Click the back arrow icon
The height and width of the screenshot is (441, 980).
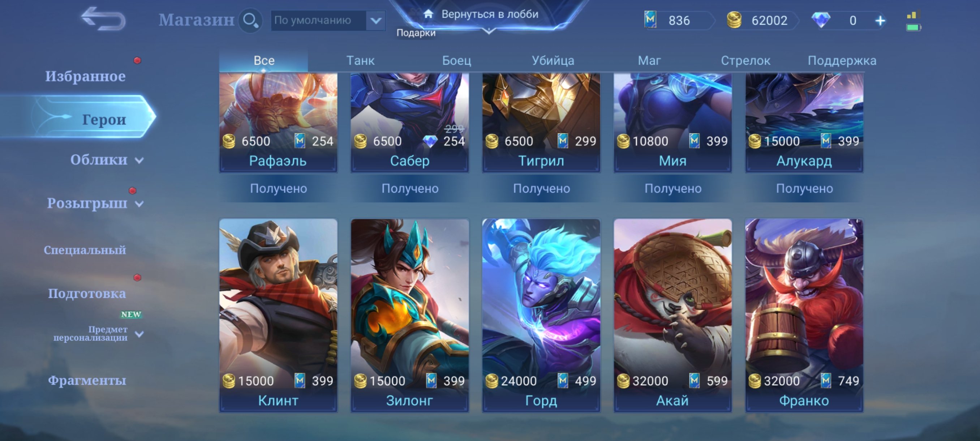[103, 19]
